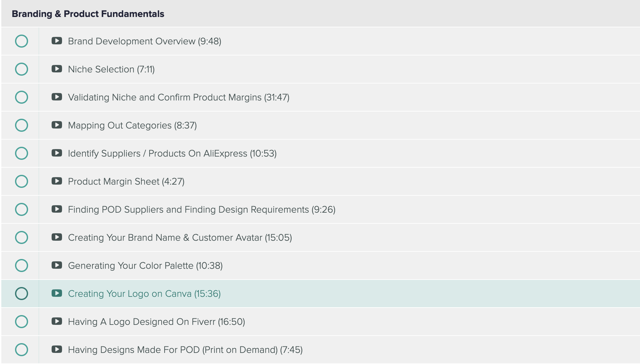Open Having Designs Made For POD lesson

coord(185,350)
